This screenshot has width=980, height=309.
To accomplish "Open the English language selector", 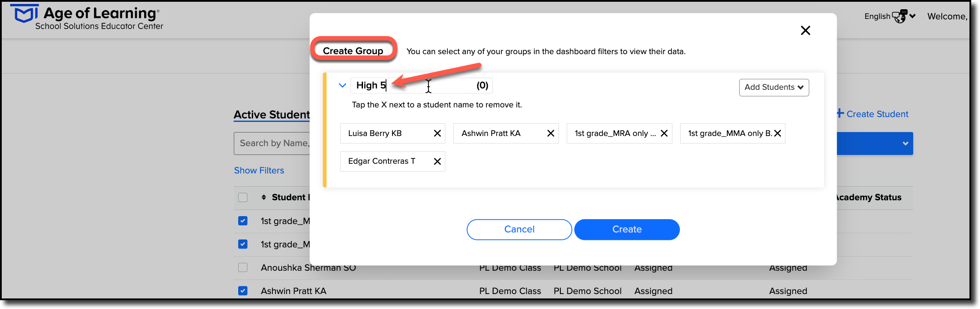I will click(x=890, y=16).
